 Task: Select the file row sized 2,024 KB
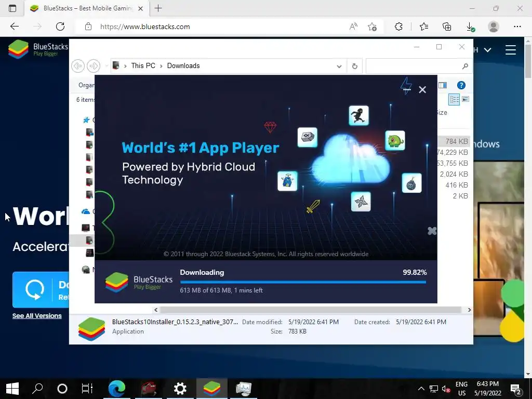[454, 174]
